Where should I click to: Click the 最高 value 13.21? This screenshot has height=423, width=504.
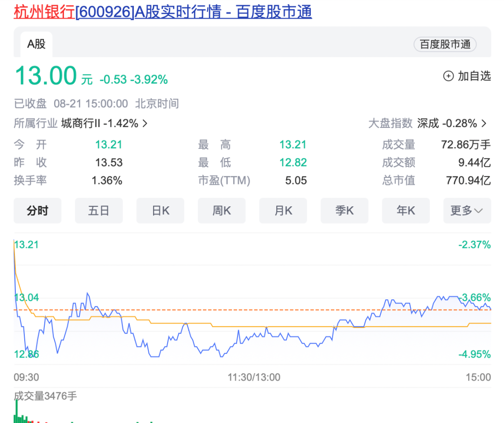293,145
